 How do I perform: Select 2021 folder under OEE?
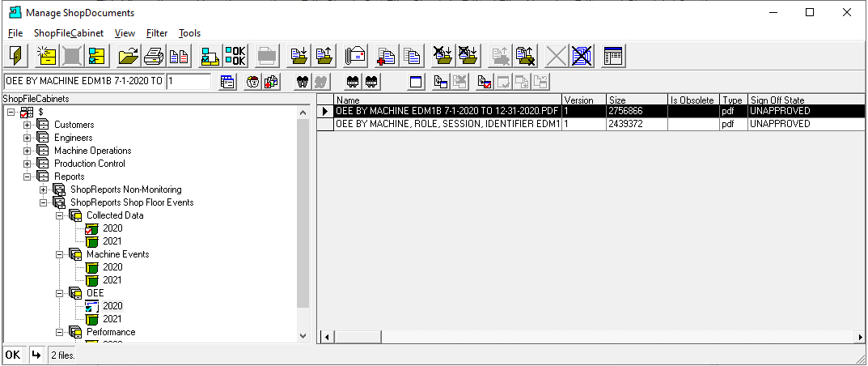pos(112,319)
